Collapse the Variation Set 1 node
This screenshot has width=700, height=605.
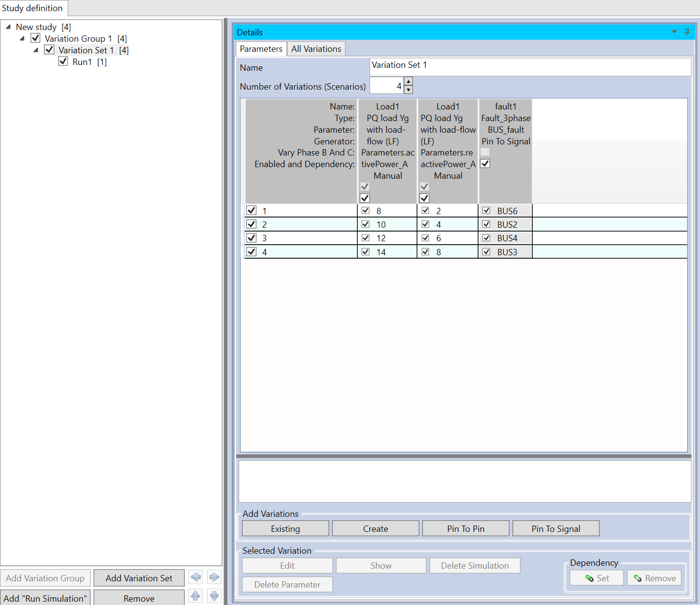(36, 50)
